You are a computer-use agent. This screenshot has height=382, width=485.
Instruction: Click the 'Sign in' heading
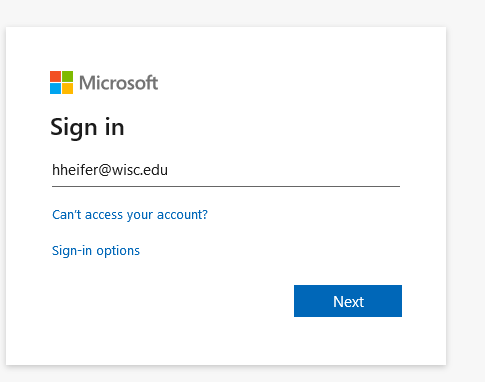click(x=87, y=128)
